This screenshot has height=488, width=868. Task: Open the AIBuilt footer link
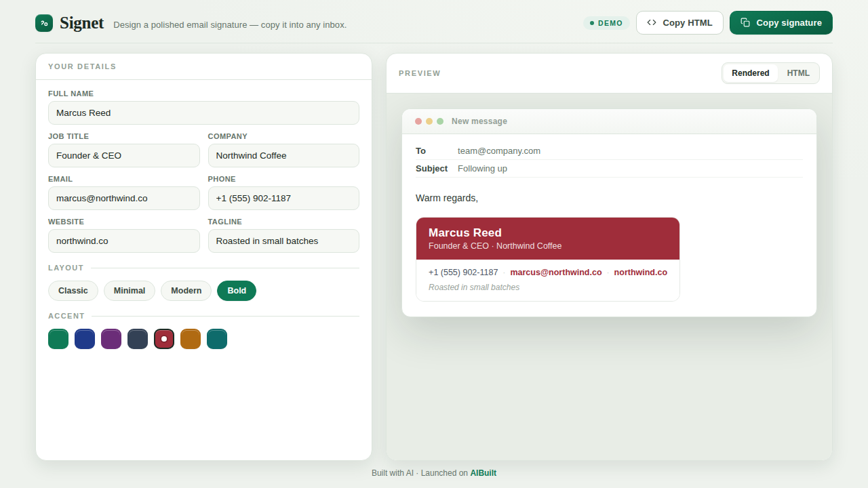coord(484,473)
